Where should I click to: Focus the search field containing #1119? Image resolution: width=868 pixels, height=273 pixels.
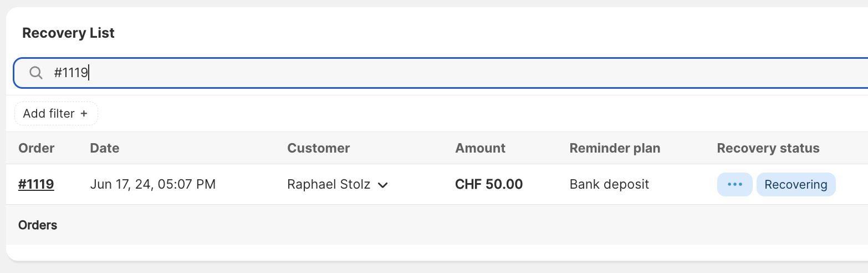tap(441, 73)
